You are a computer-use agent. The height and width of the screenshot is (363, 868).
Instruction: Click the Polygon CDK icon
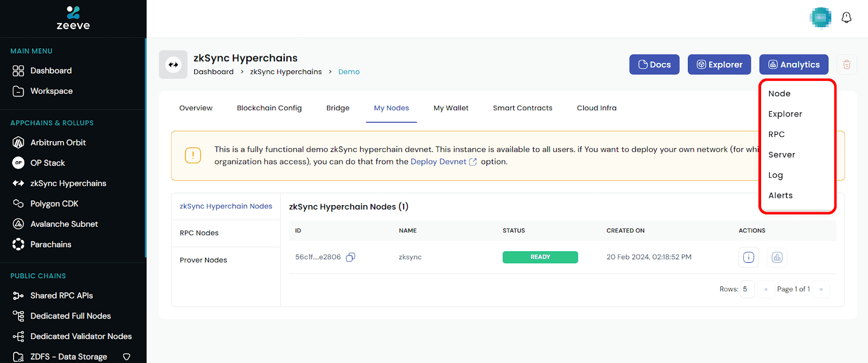[18, 203]
